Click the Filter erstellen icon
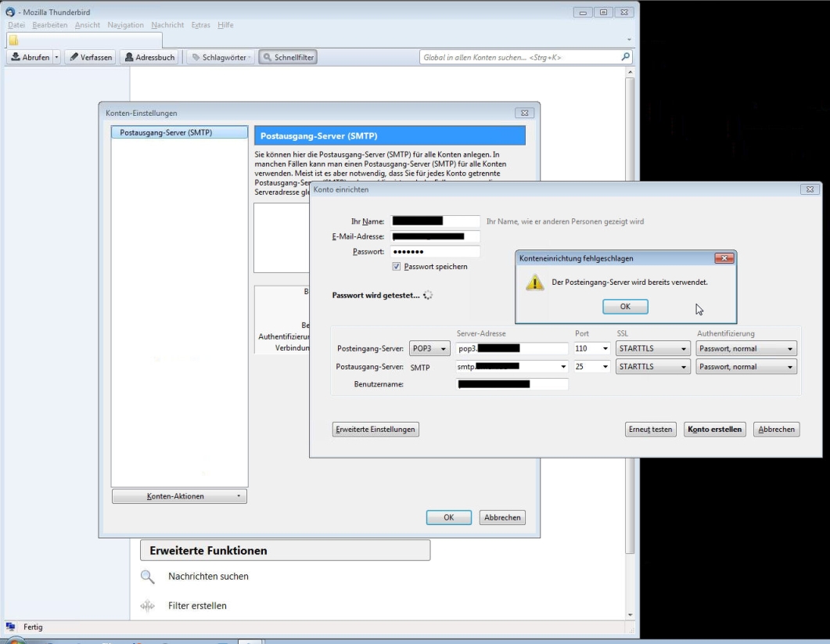Screen dimensions: 830x644 point(148,606)
